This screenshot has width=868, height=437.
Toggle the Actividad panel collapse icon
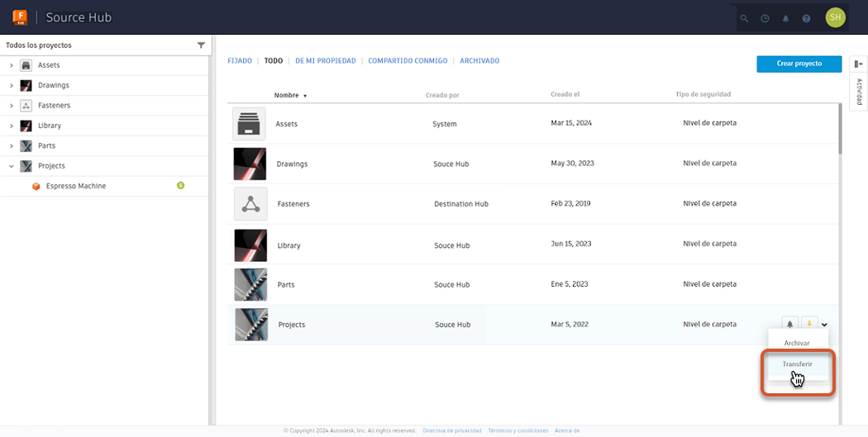coord(858,64)
